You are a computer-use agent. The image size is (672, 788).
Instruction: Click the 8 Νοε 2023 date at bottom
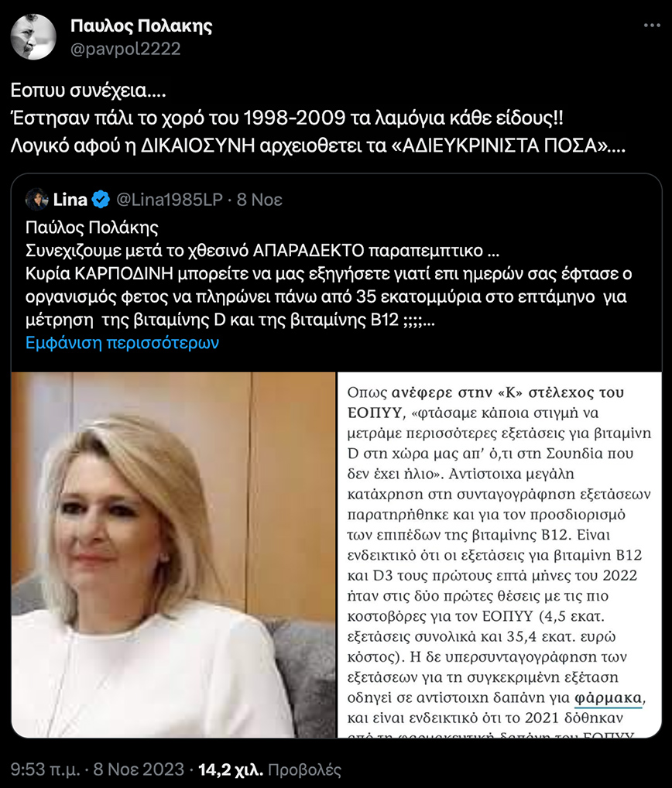click(139, 769)
